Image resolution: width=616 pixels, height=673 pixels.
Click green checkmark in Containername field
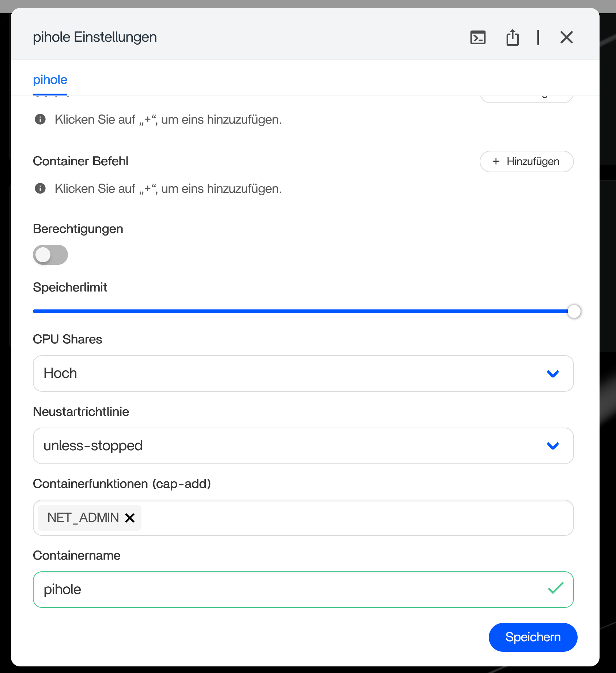point(556,588)
